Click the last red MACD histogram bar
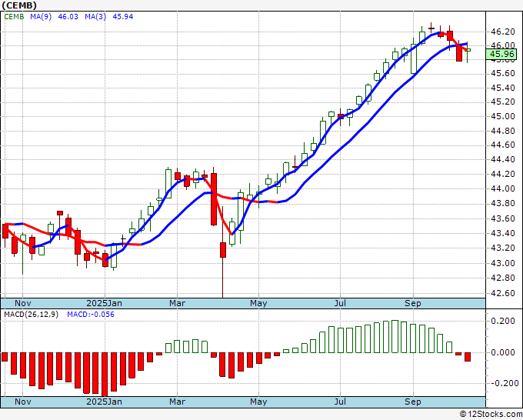Image resolution: width=523 pixels, height=420 pixels. coord(468,357)
